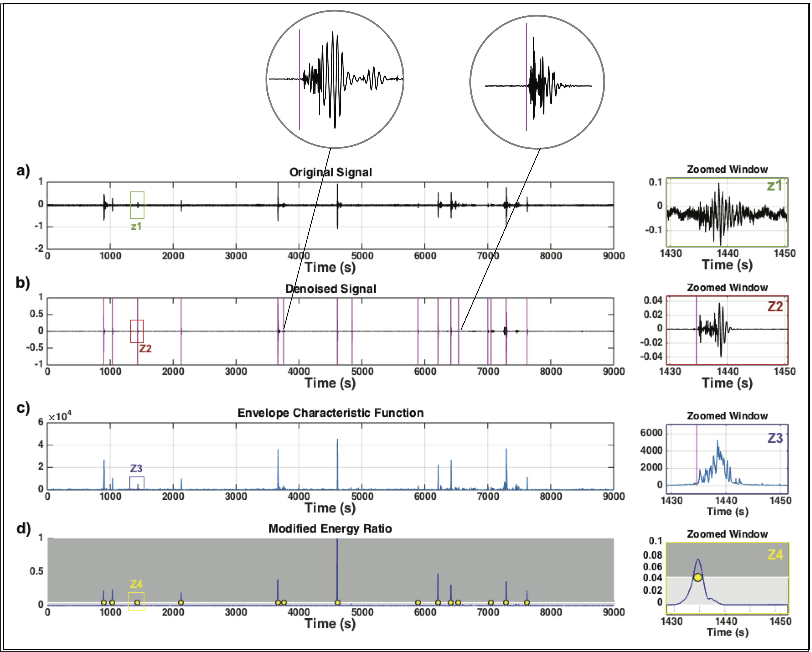
Task: Click the "Original Signal" title
Action: tap(330, 173)
